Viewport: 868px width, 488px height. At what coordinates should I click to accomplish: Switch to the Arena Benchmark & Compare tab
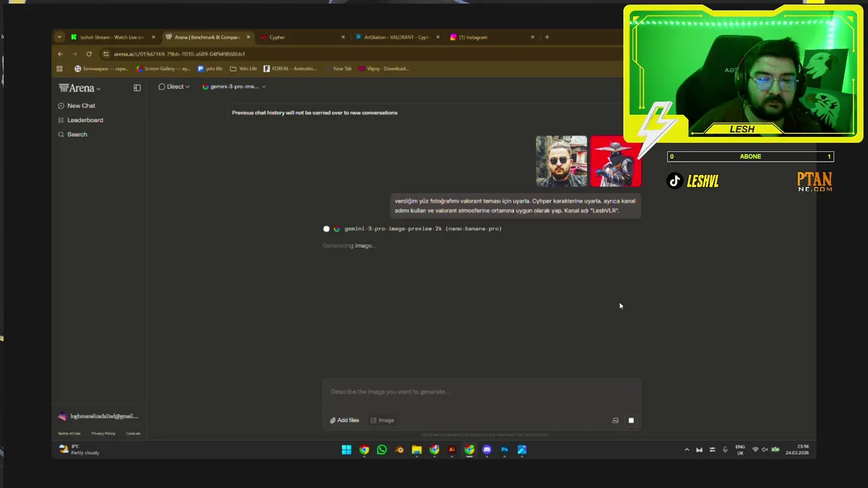pos(207,37)
